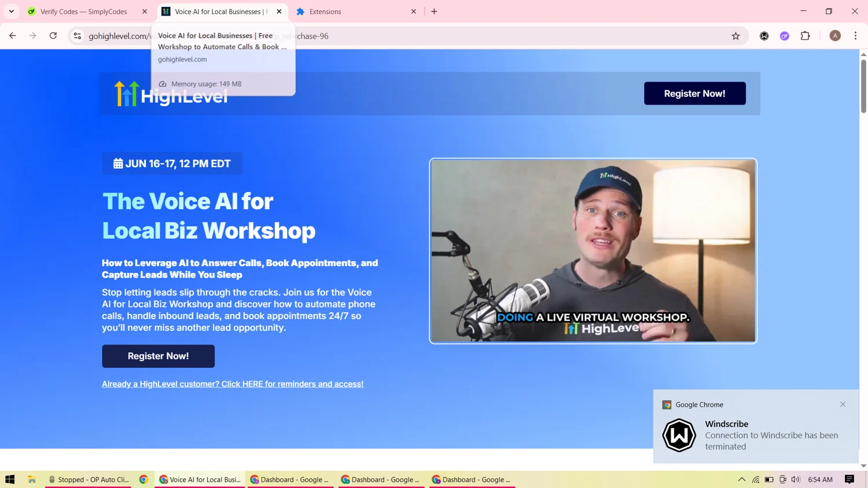Screen dimensions: 868x488
Task: Click the browser Back arrow
Action: (x=13, y=36)
